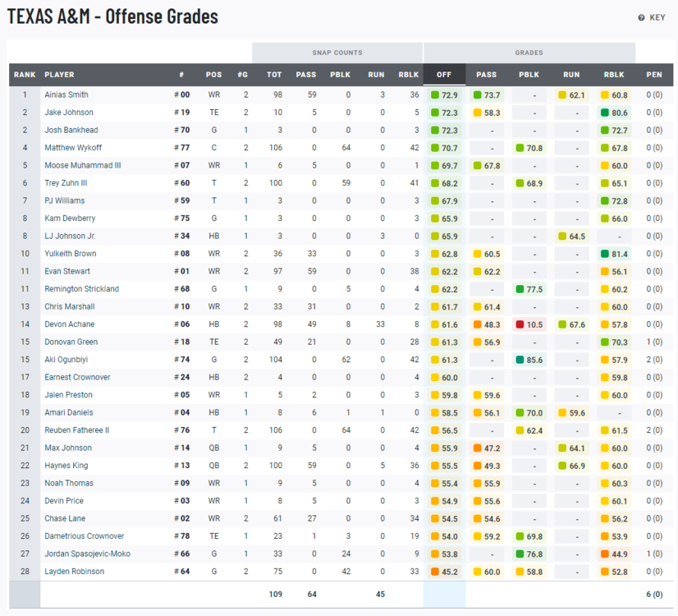The width and height of the screenshot is (678, 616).
Task: Click red 10.5 PBLK grade swatch
Action: click(529, 324)
